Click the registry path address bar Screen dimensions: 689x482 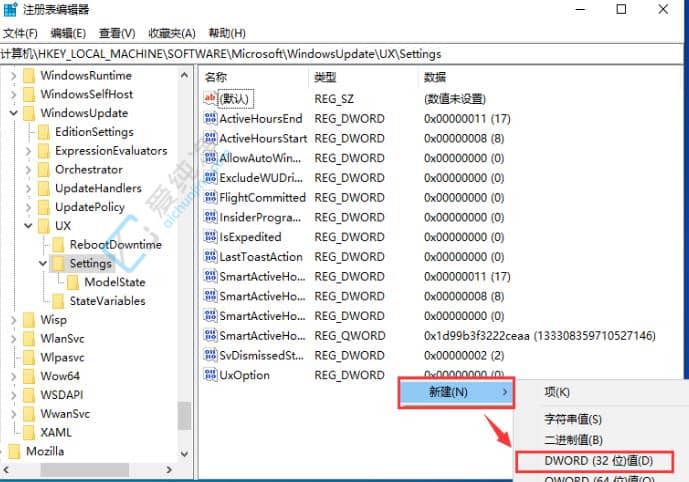[341, 54]
